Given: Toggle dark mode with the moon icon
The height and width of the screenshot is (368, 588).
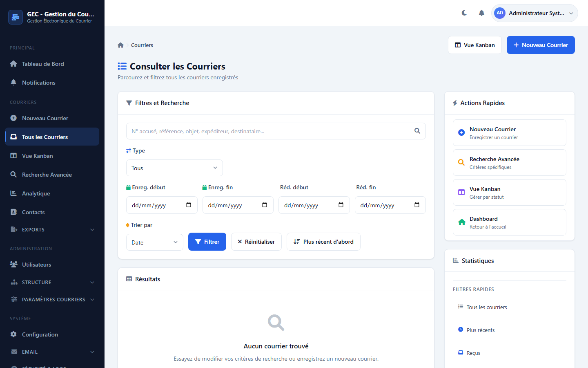Looking at the screenshot, I should point(464,13).
